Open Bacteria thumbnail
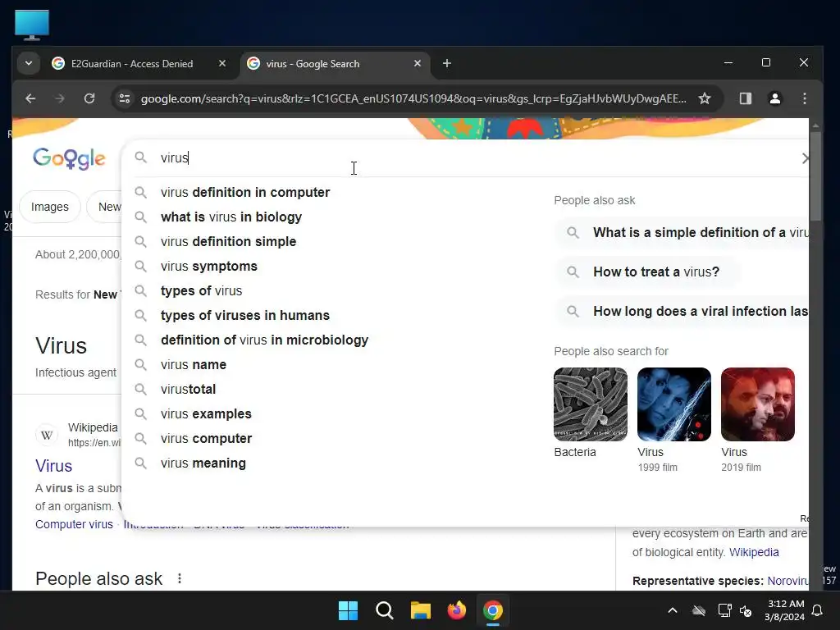 click(591, 404)
